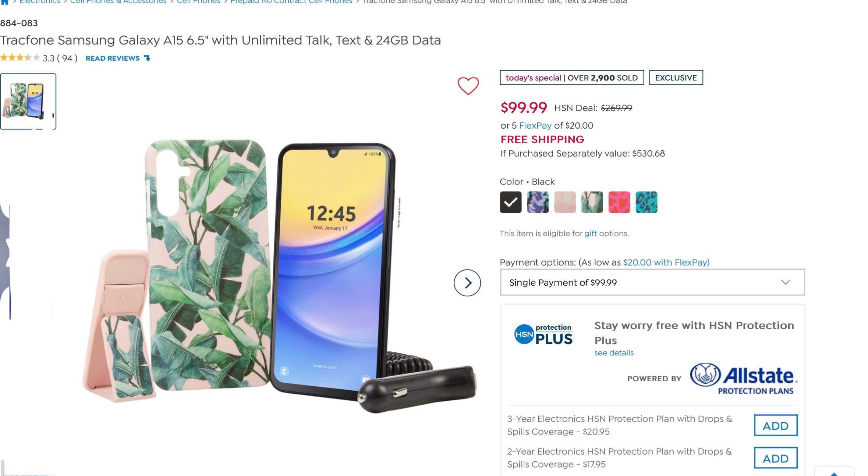Open the FlexPay link near price

[x=535, y=126]
